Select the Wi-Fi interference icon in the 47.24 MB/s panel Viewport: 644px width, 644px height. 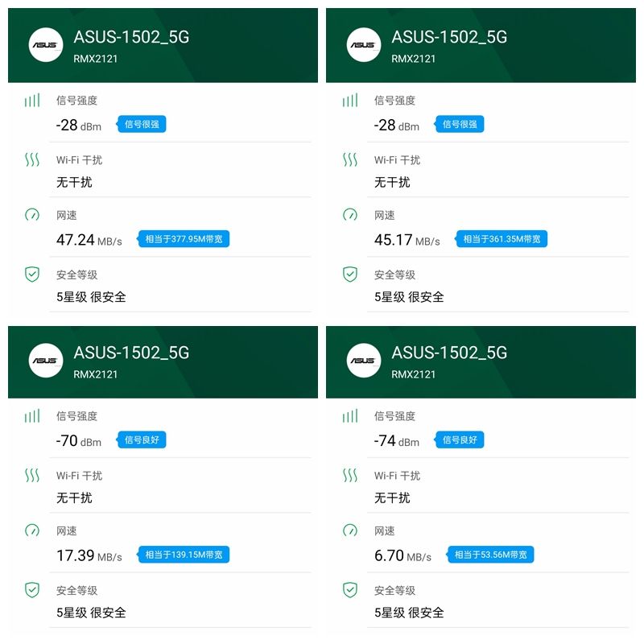(x=32, y=159)
